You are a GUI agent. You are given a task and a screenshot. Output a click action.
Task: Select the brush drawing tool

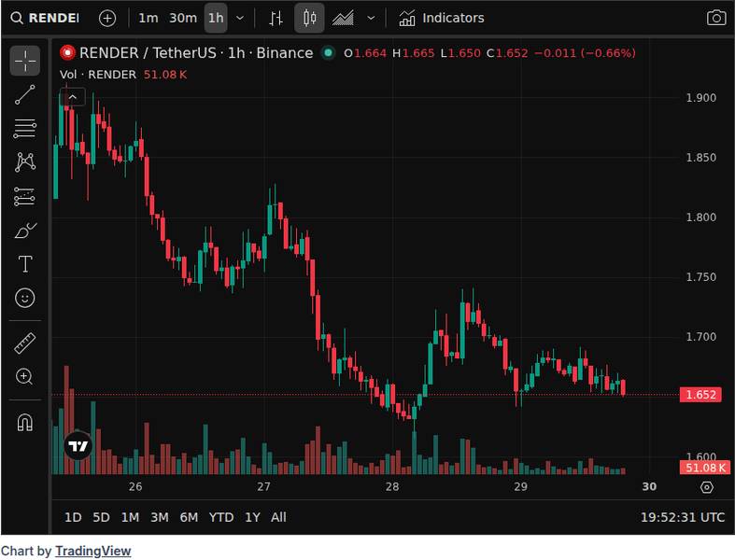pos(25,231)
